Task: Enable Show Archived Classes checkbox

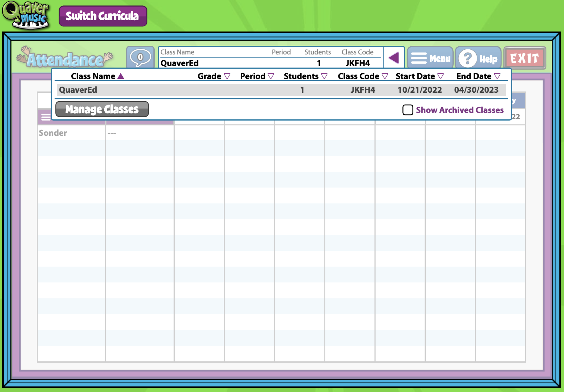Action: click(408, 110)
